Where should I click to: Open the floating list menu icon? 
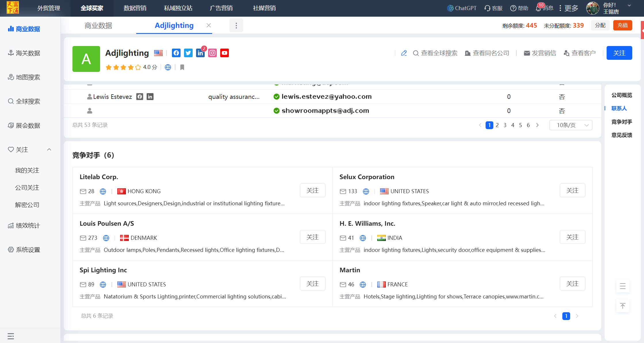623,286
